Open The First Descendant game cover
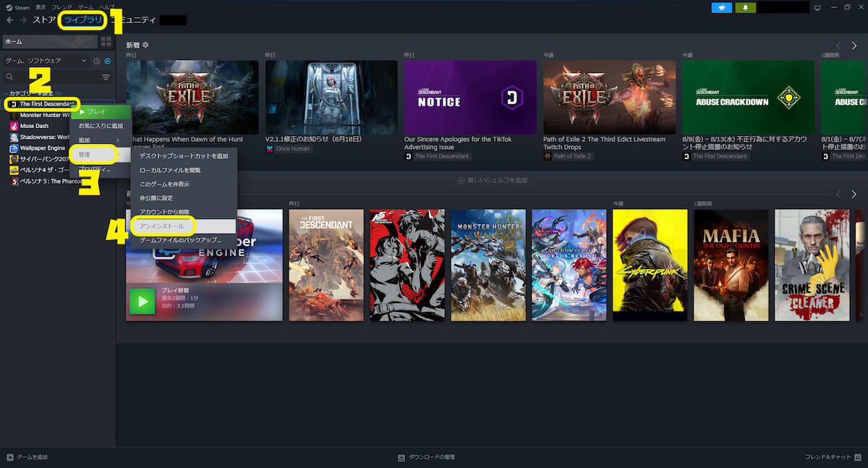868x468 pixels. tap(326, 265)
